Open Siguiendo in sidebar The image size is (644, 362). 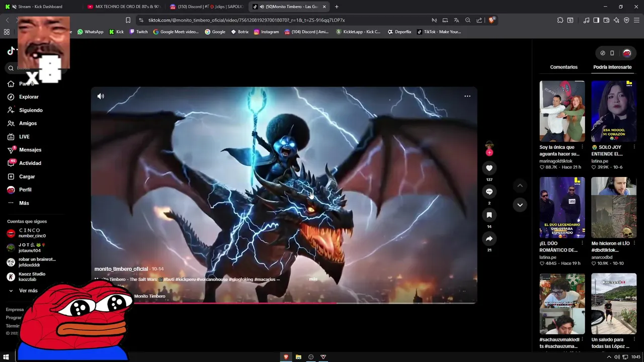click(x=25, y=110)
